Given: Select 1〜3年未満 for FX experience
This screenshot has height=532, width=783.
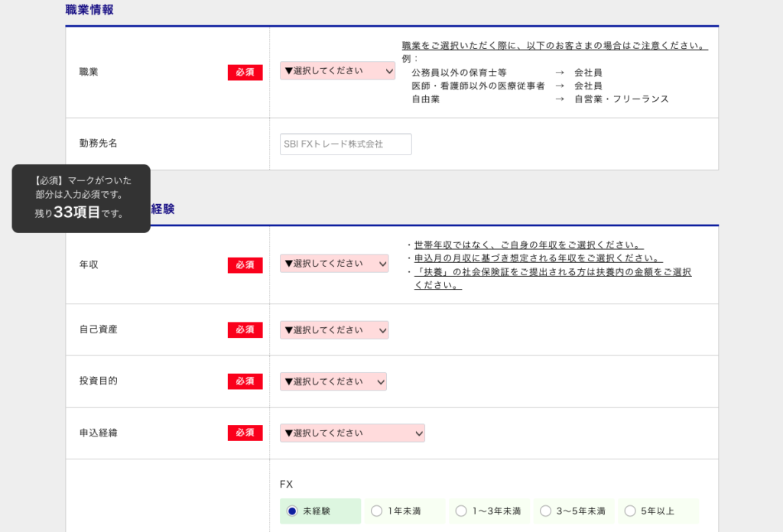Looking at the screenshot, I should pyautogui.click(x=461, y=511).
